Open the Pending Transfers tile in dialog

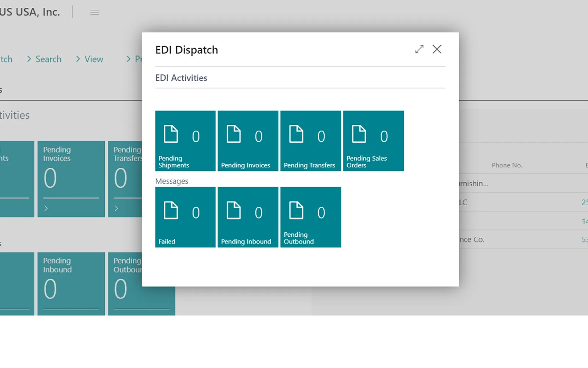click(x=311, y=141)
